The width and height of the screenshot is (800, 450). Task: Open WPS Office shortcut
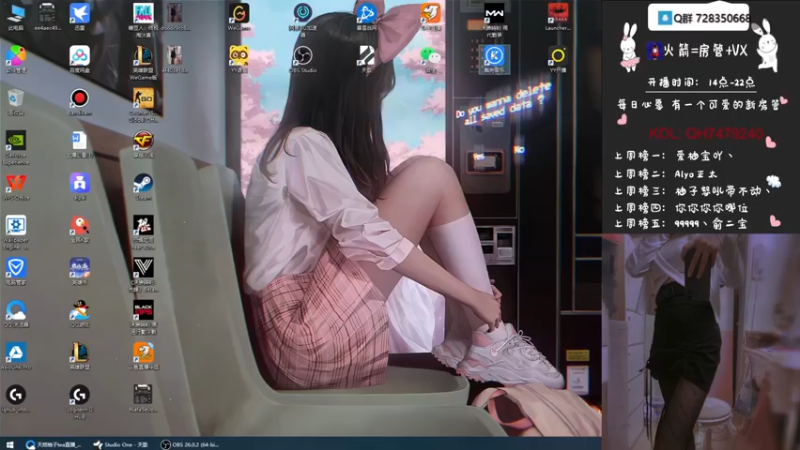[x=16, y=187]
